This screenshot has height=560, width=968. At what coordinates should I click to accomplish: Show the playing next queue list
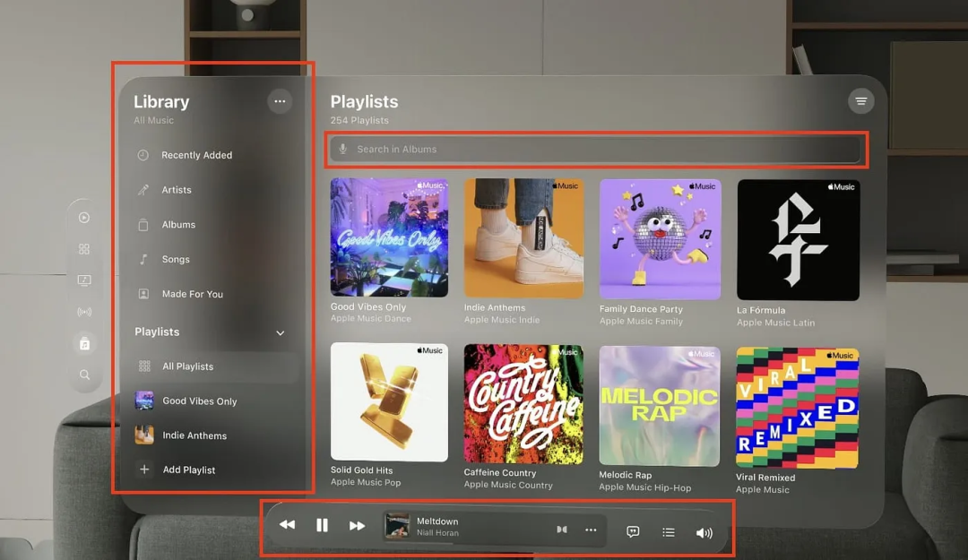(669, 532)
